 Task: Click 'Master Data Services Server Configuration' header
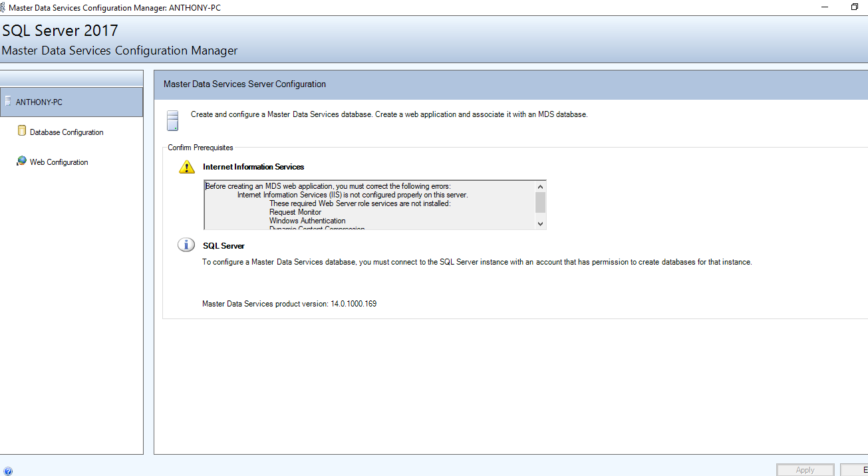[245, 84]
